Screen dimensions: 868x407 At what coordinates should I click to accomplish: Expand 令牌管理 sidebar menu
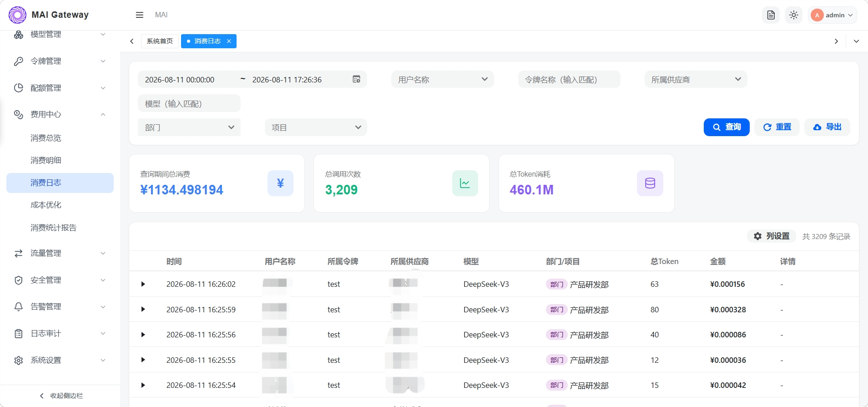(x=60, y=61)
